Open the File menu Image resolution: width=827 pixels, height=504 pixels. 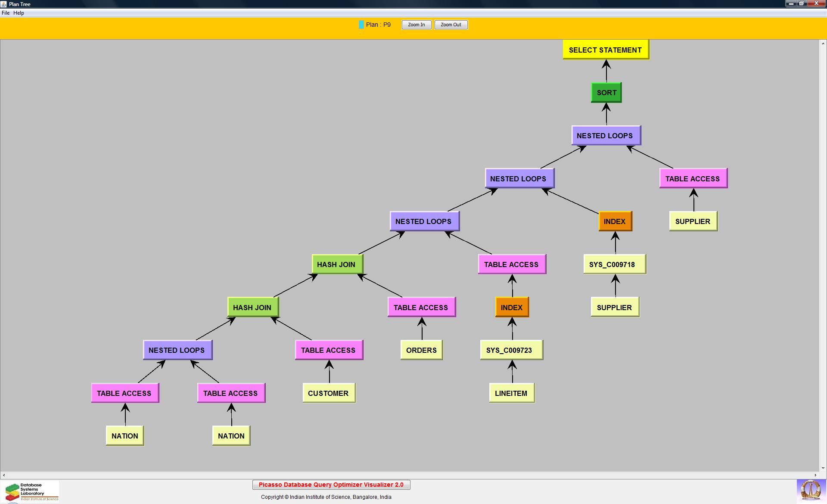pos(6,13)
